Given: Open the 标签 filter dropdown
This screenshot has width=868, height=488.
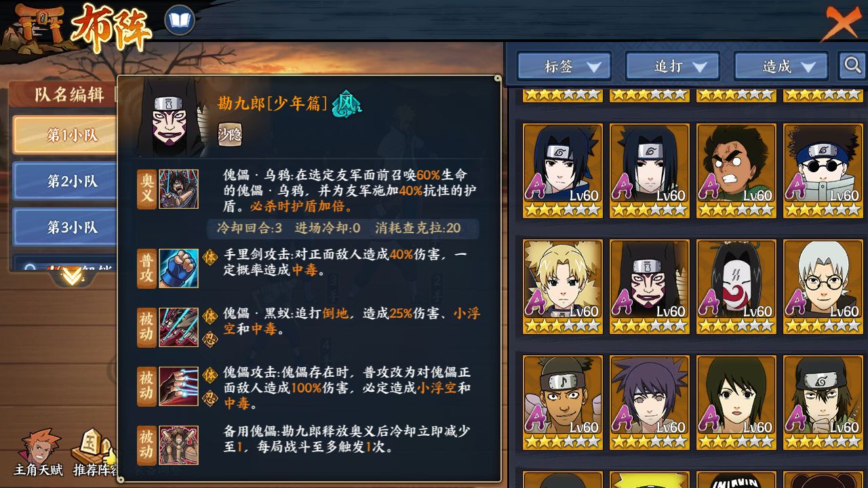Looking at the screenshot, I should (x=564, y=66).
